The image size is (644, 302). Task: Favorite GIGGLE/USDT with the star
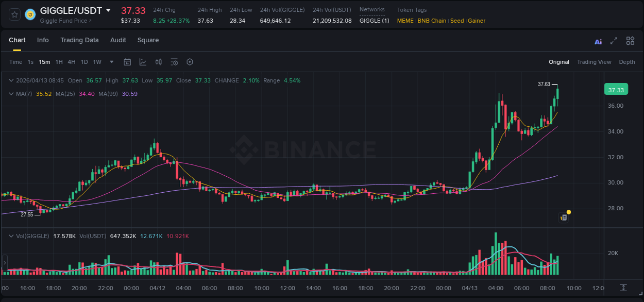tap(14, 14)
